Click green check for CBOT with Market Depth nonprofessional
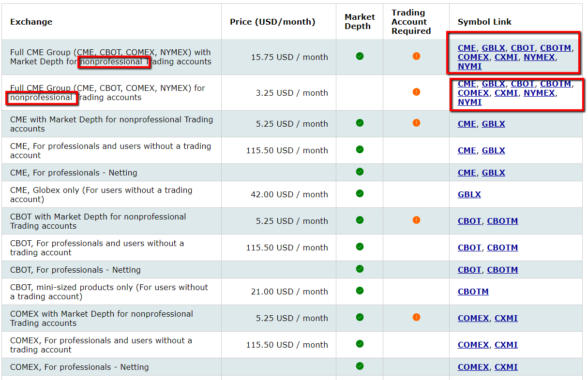The width and height of the screenshot is (588, 380). 360,220
